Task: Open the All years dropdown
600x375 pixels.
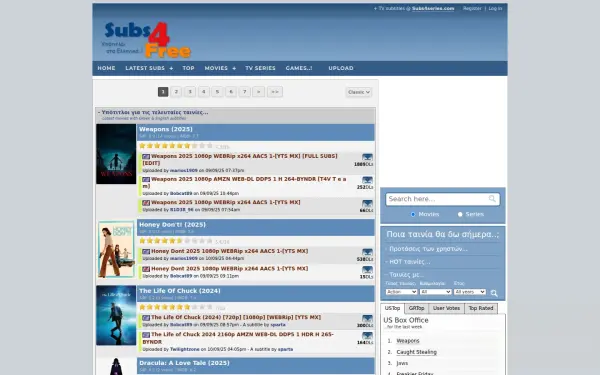Action: click(470, 292)
